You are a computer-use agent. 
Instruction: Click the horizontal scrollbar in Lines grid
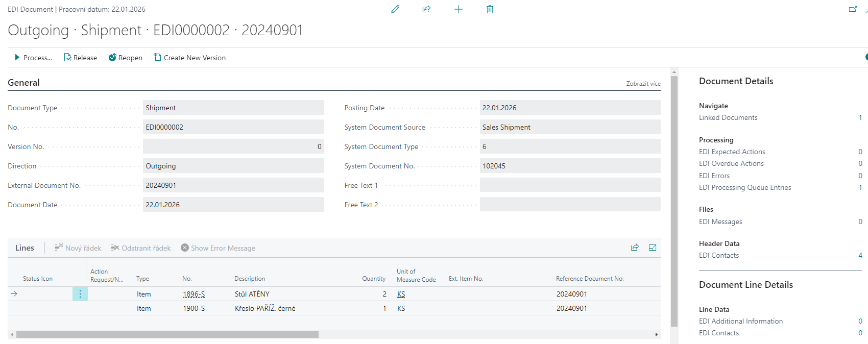pyautogui.click(x=167, y=335)
